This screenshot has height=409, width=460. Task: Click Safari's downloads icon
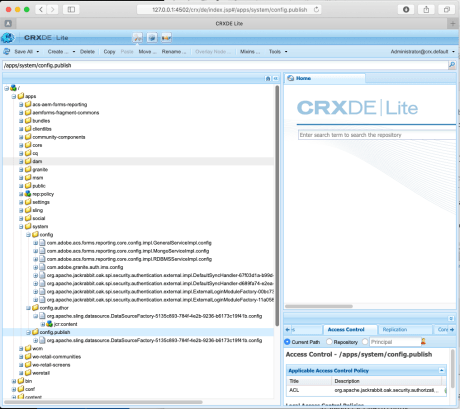point(406,9)
